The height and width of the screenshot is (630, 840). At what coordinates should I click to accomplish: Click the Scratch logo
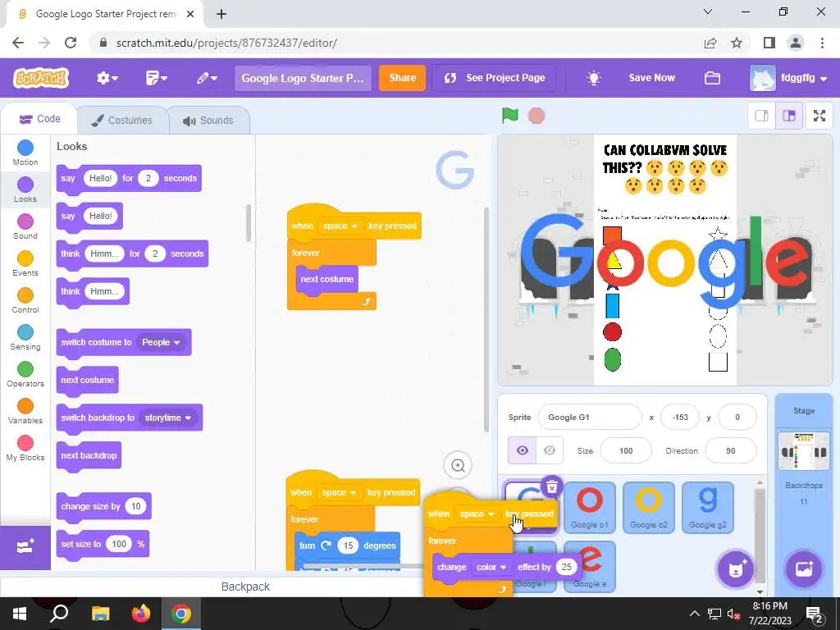click(x=41, y=78)
